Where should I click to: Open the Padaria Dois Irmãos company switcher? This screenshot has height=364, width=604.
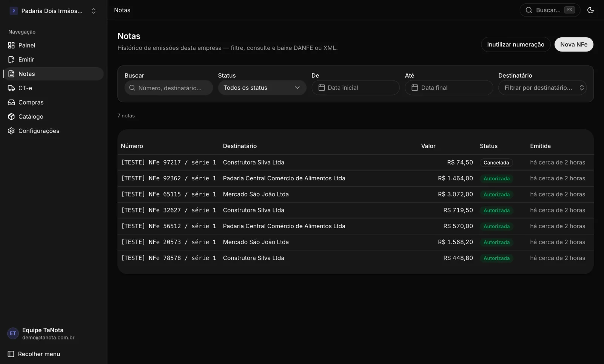click(54, 11)
